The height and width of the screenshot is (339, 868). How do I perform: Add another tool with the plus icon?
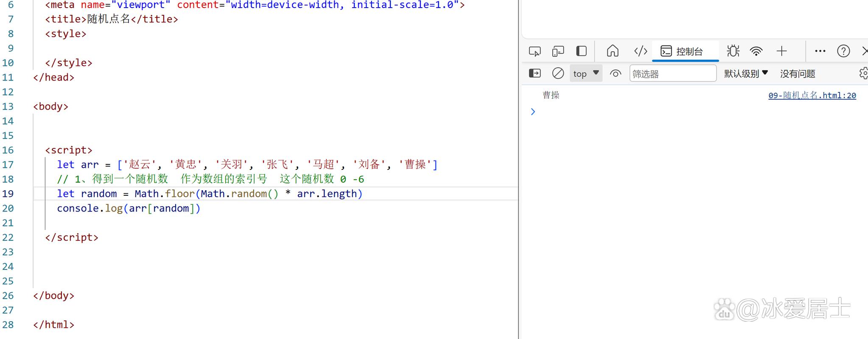(x=781, y=51)
